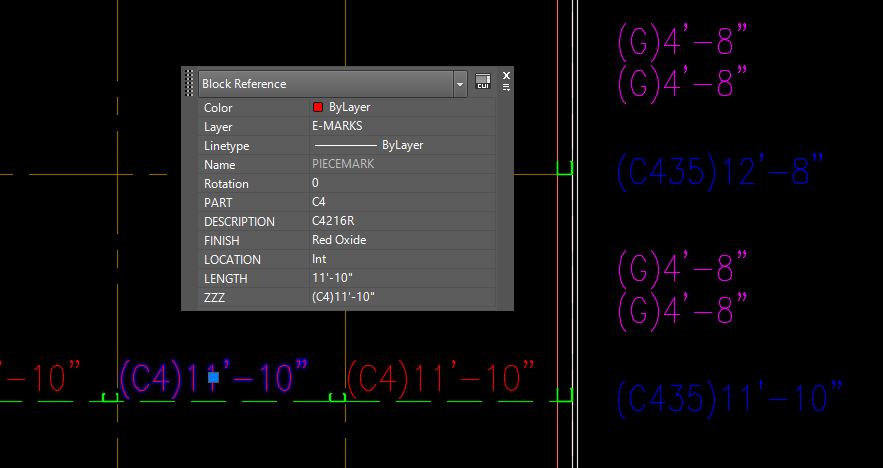Click the FINISH property label
883x468 pixels.
point(221,241)
